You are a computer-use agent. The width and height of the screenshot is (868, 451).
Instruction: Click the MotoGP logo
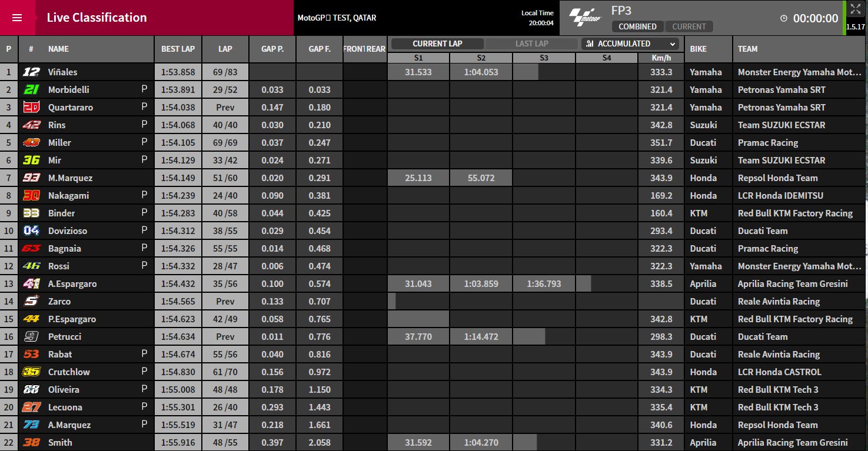pyautogui.click(x=584, y=18)
